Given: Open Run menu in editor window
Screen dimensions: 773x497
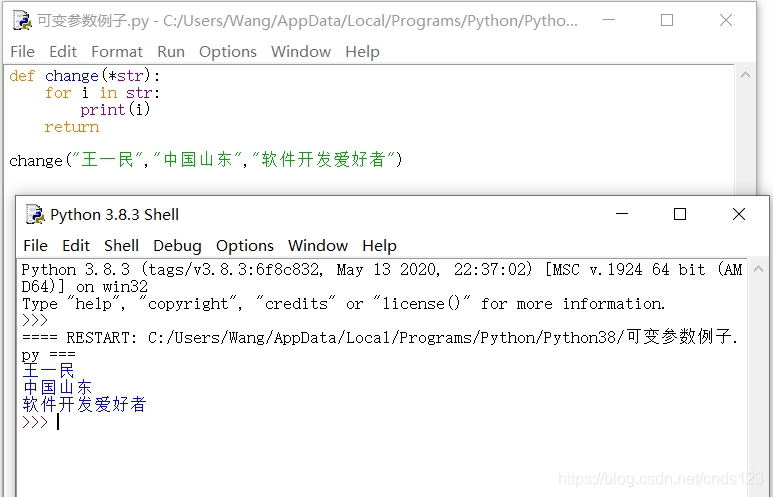Looking at the screenshot, I should pyautogui.click(x=171, y=52).
